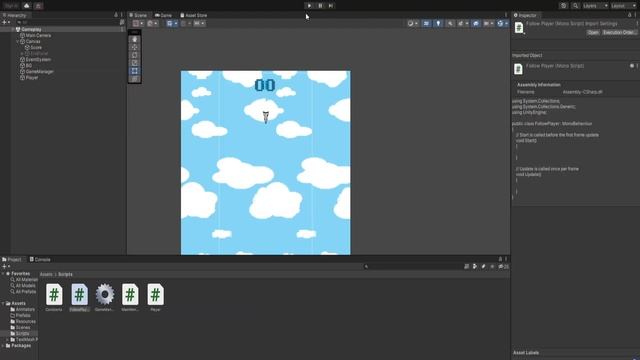The width and height of the screenshot is (640, 360).
Task: Collapse the Canvas object in Hierarchy
Action: coord(17,42)
